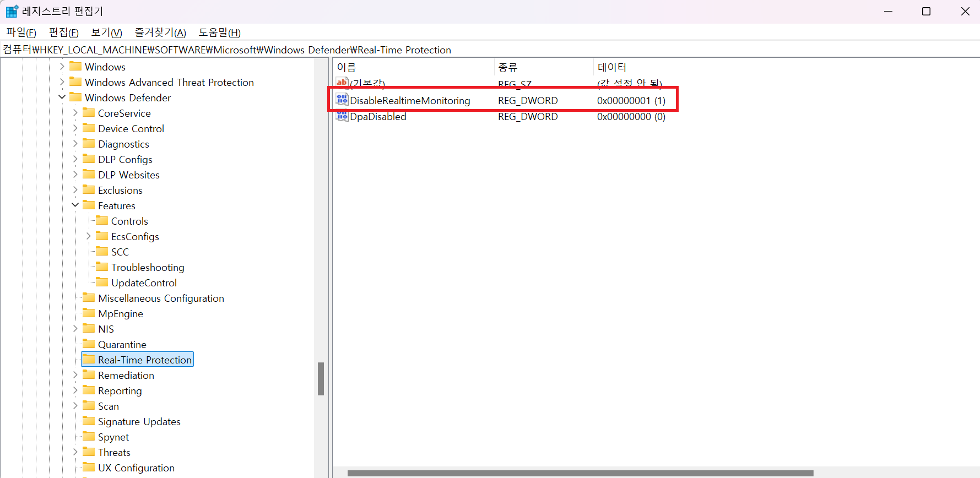This screenshot has width=980, height=478.
Task: Sort by the 종류 column header
Action: (x=544, y=67)
